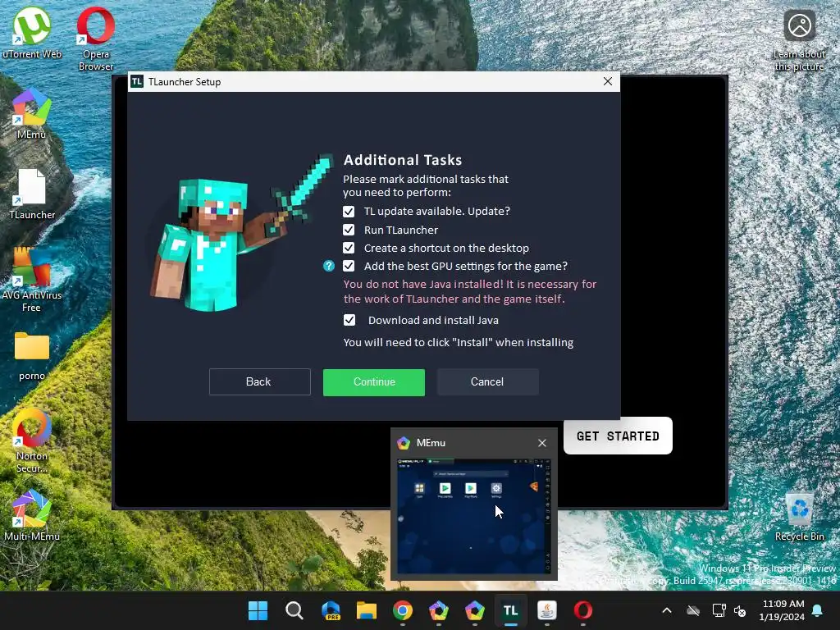Click the network display tray icon

point(719,610)
